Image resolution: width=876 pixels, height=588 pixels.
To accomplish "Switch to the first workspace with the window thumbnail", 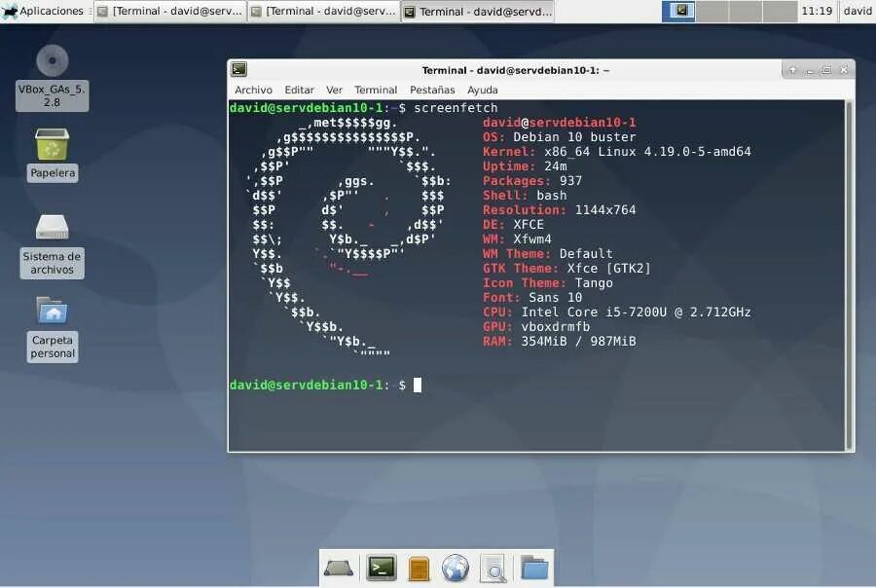I will [x=678, y=11].
